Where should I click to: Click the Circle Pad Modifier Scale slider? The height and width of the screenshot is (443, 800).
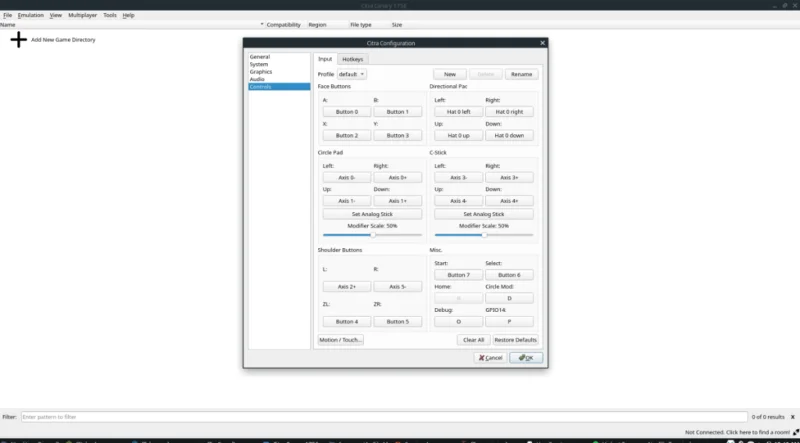pos(372,235)
